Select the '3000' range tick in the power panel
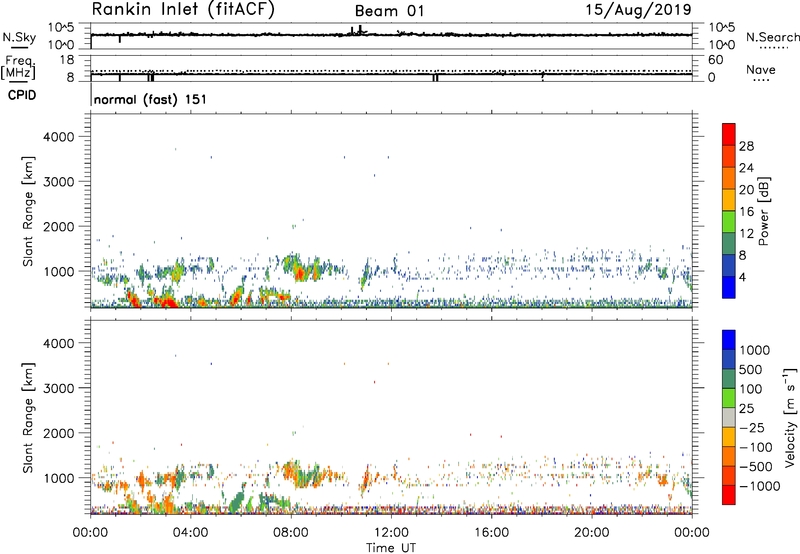This screenshot has height=554, width=800. 59,182
